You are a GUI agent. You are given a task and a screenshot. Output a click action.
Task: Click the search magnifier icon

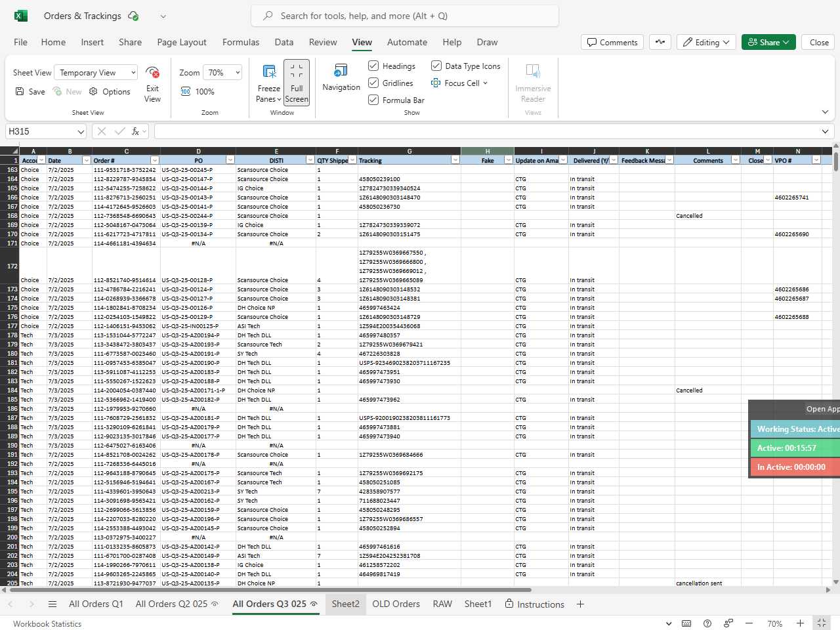268,16
